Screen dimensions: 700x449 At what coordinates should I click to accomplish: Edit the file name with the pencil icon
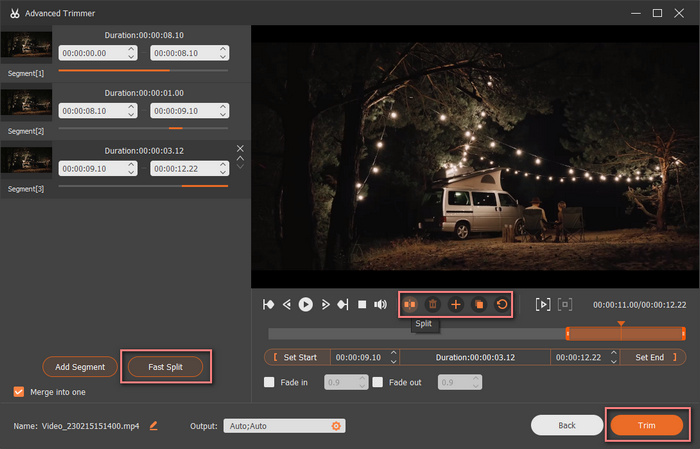(154, 426)
